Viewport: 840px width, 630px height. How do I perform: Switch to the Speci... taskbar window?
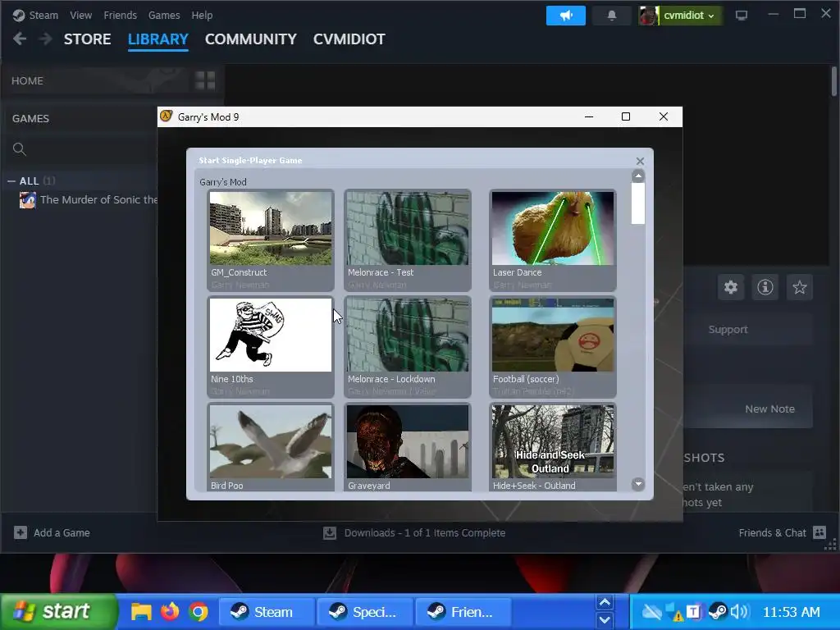point(365,612)
